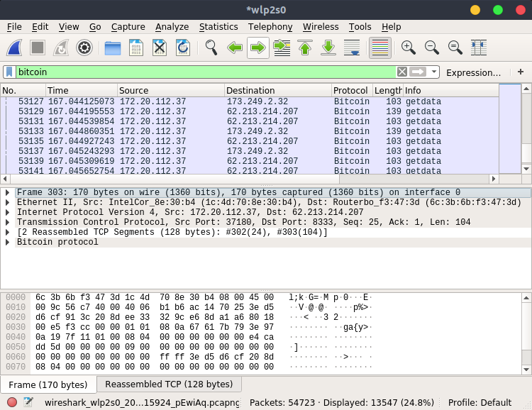The image size is (532, 410).
Task: Stop the running packet capture
Action: coord(38,48)
